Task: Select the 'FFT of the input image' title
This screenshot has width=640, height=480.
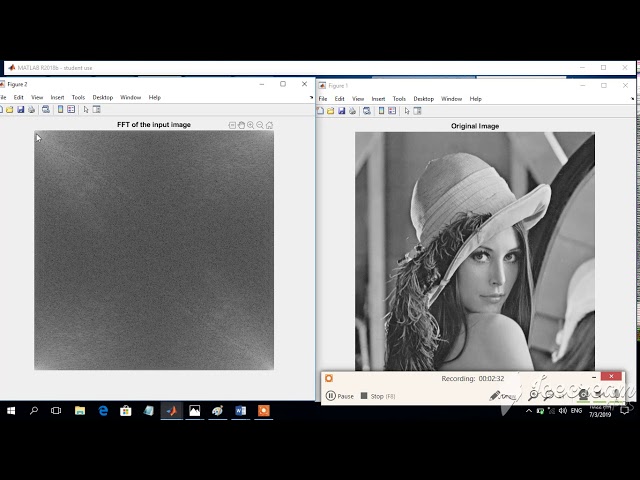Action: click(154, 124)
